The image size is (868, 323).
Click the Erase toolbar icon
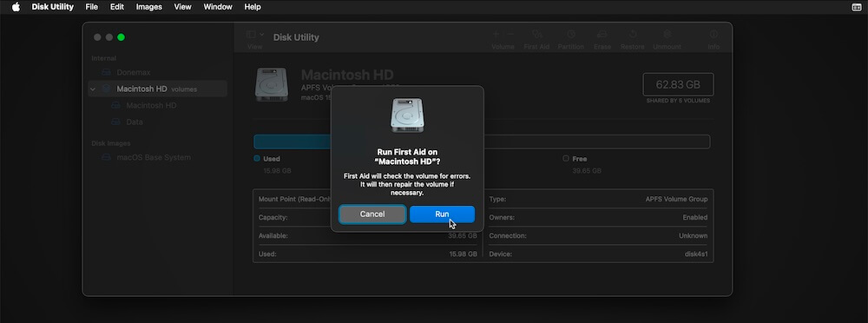coord(602,35)
